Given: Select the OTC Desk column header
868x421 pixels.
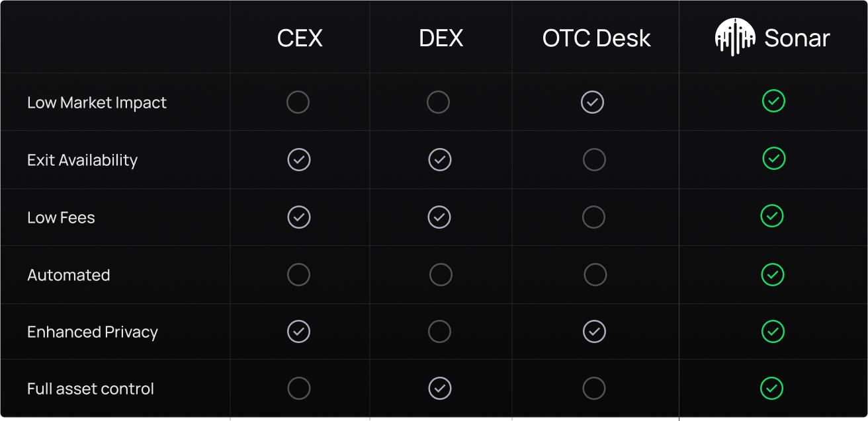Looking at the screenshot, I should pos(596,38).
